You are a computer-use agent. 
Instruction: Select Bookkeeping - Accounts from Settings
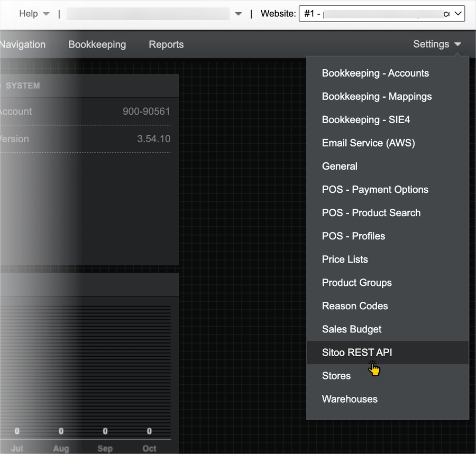tap(375, 73)
